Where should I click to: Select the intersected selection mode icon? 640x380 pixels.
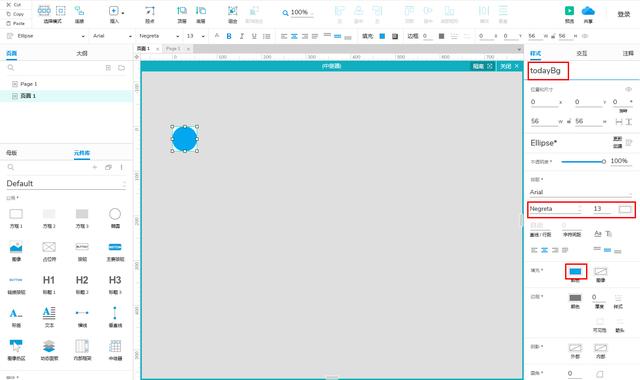44,11
